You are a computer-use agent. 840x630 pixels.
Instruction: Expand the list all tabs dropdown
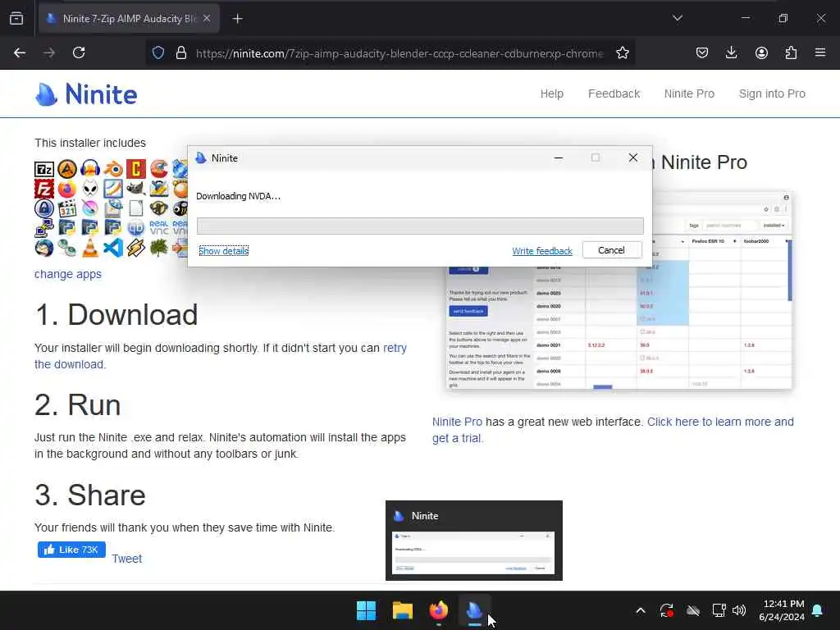pos(677,18)
